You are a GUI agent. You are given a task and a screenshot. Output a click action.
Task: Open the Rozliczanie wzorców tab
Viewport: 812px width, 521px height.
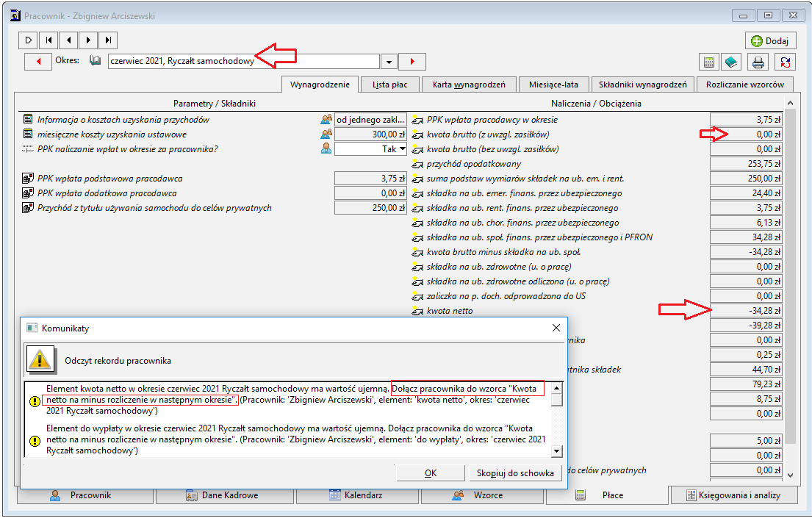click(x=745, y=85)
